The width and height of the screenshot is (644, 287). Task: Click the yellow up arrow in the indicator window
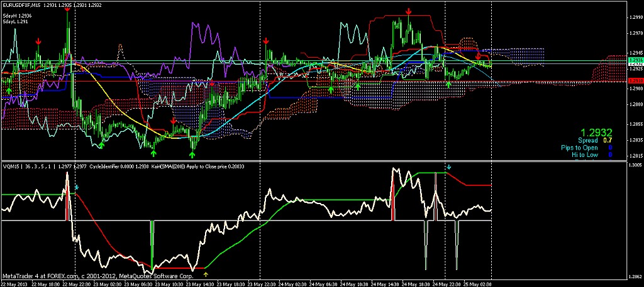tap(206, 274)
